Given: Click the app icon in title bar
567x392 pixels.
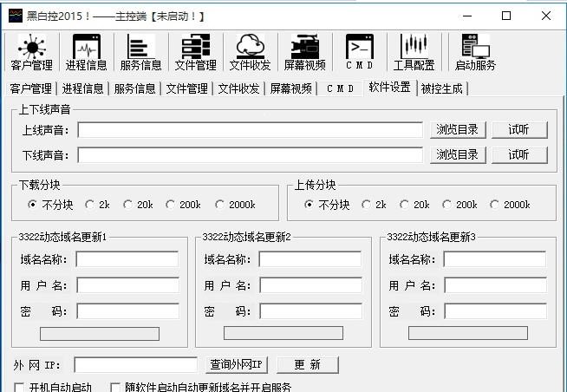Looking at the screenshot, I should pos(16,16).
